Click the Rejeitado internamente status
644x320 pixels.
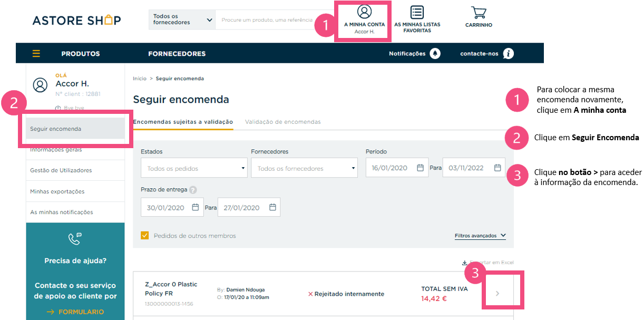click(x=346, y=294)
